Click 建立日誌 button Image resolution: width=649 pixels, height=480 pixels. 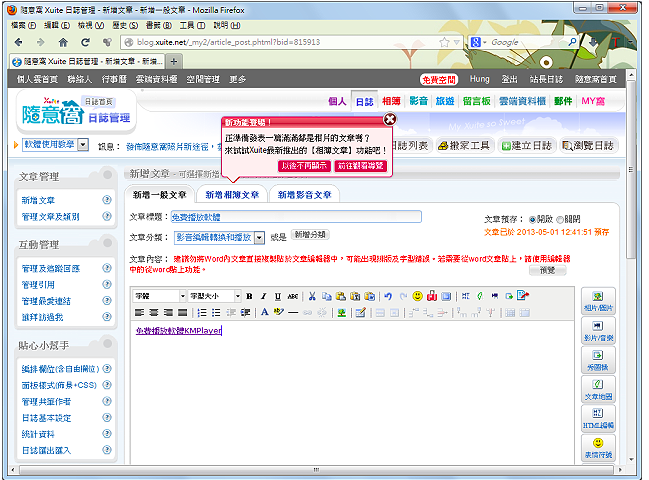(x=526, y=146)
